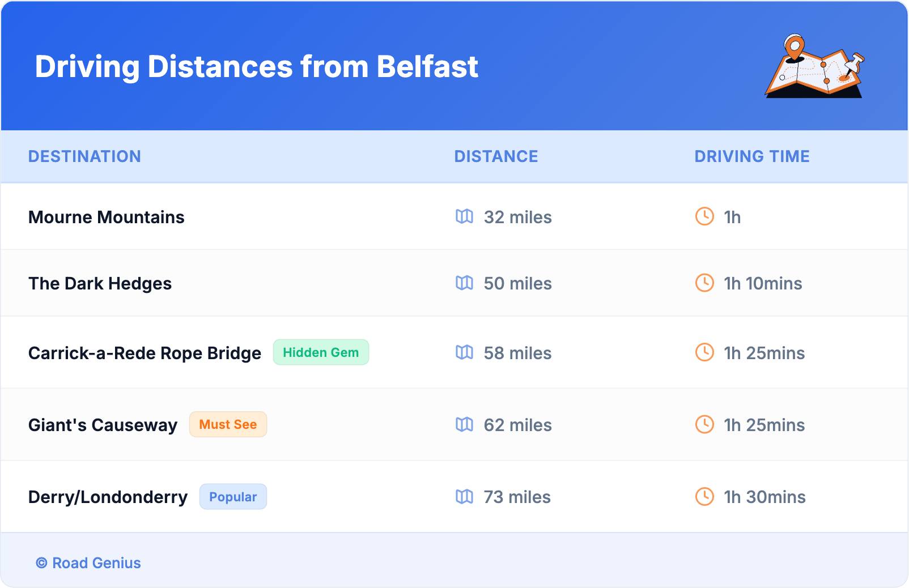Screen dimensions: 909x588
Task: Click the Popular badge
Action: pyautogui.click(x=233, y=497)
